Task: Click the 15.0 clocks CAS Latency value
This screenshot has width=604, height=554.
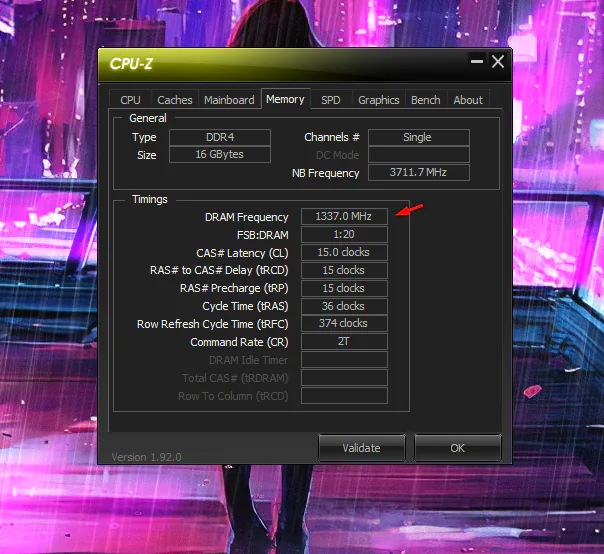Action: click(x=344, y=252)
